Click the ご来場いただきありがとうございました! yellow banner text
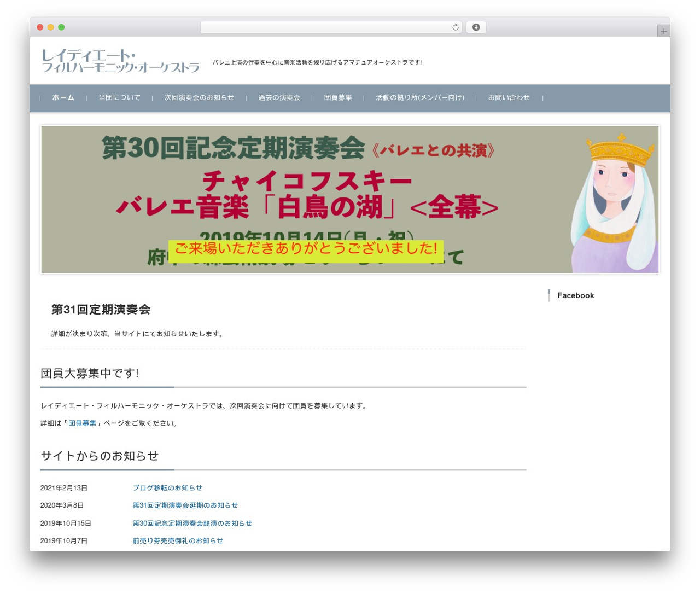This screenshot has height=593, width=700. [306, 249]
